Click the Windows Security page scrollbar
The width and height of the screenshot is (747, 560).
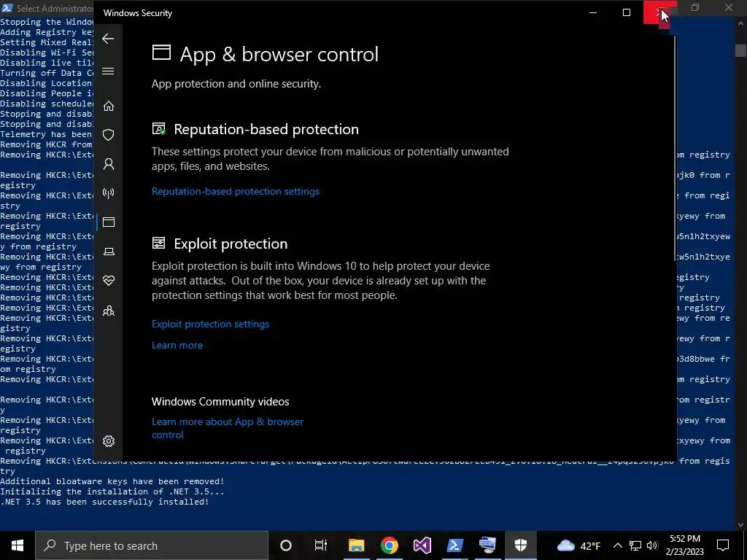coord(675,147)
